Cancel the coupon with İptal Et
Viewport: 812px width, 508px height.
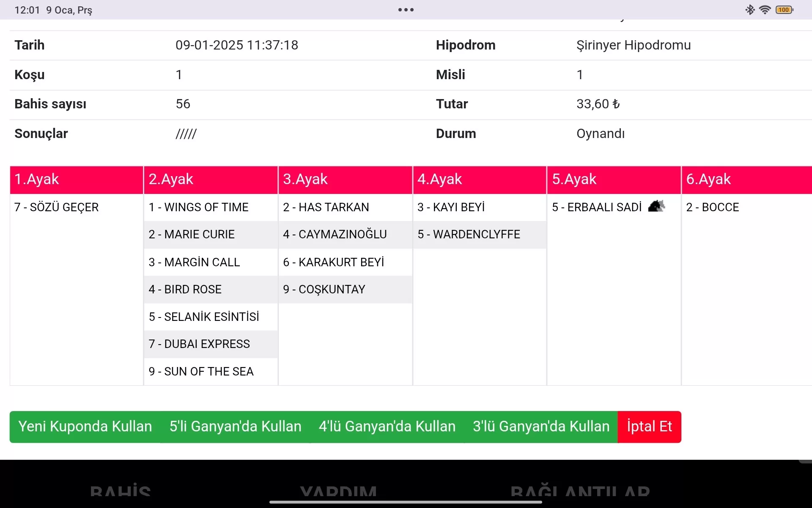649,427
